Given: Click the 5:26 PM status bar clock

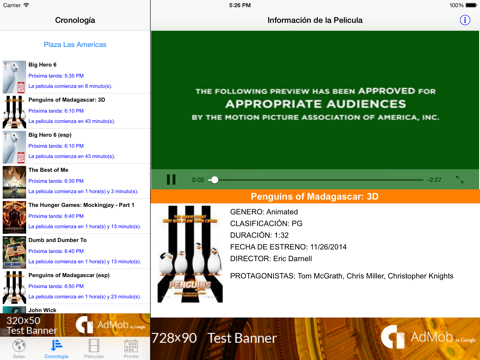Looking at the screenshot, I should tap(240, 5).
